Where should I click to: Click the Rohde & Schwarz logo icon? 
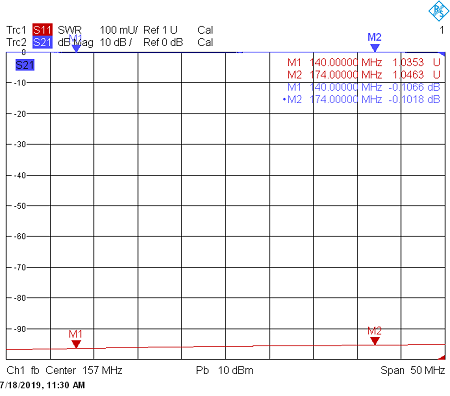point(438,11)
